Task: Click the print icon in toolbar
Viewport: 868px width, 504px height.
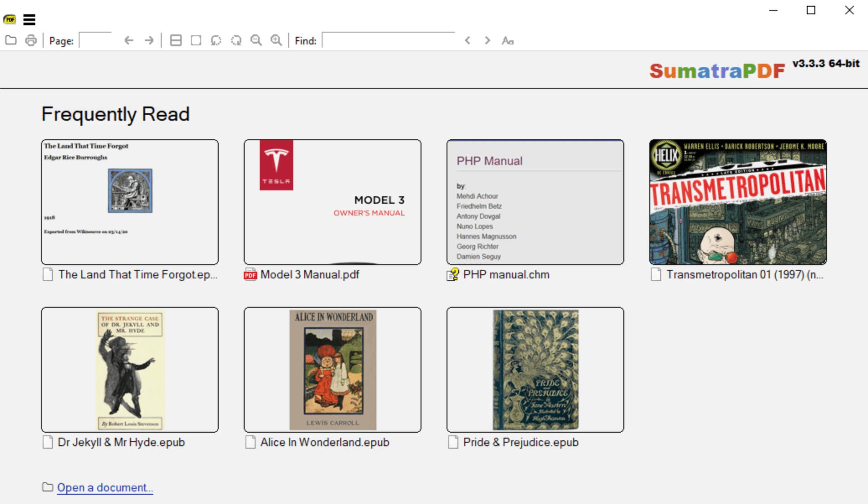Action: click(31, 40)
